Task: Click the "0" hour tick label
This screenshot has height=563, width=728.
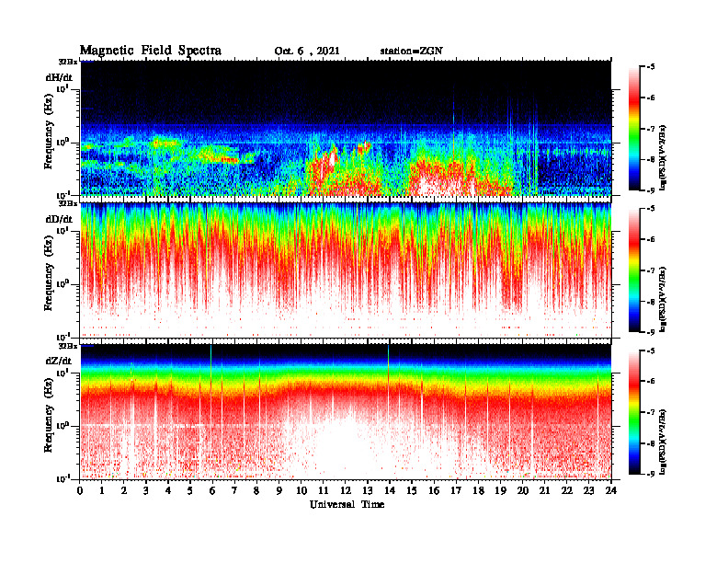Action: pyautogui.click(x=80, y=490)
